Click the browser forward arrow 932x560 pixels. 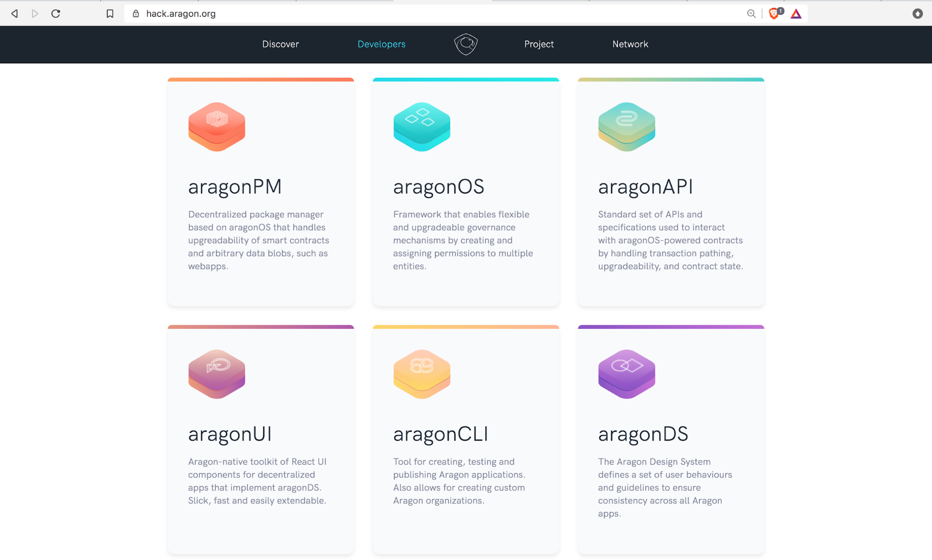[x=35, y=14]
